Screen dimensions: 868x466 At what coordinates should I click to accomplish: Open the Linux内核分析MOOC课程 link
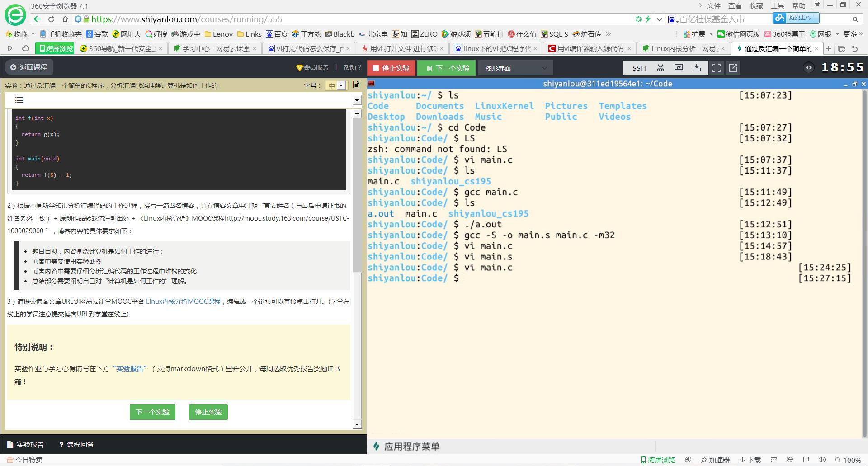pos(183,301)
